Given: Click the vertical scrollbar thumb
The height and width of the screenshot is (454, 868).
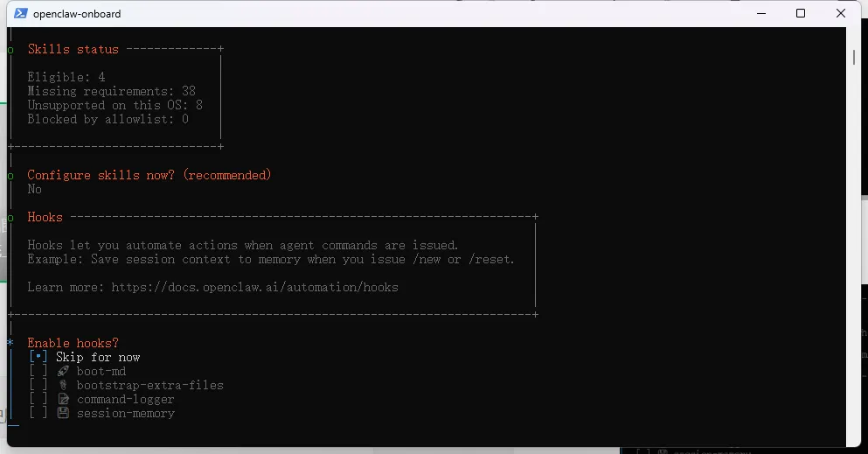Looking at the screenshot, I should coord(854,57).
